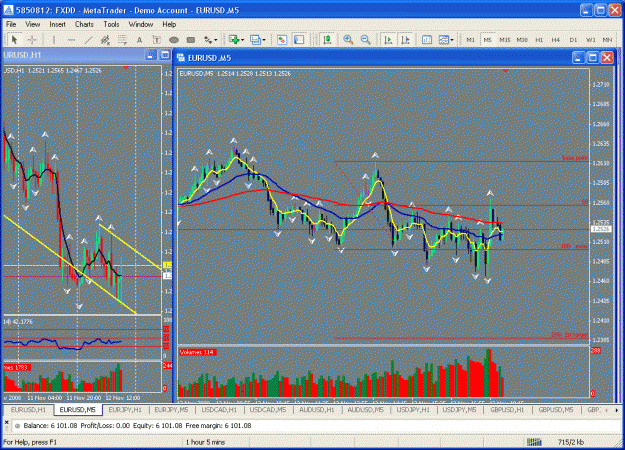Switch to the USDCAD,H1 chart tab

(x=219, y=410)
